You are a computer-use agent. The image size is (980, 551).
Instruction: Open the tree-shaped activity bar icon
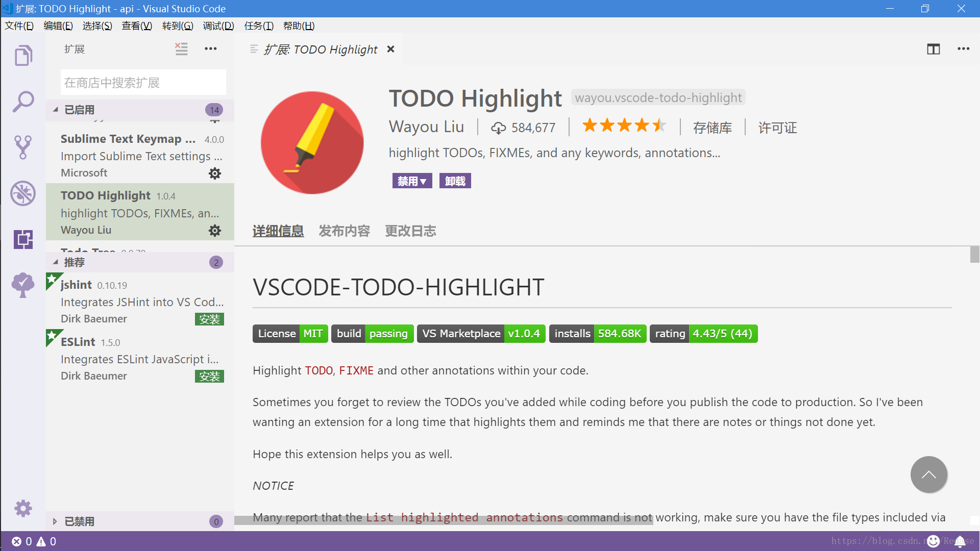click(x=23, y=285)
